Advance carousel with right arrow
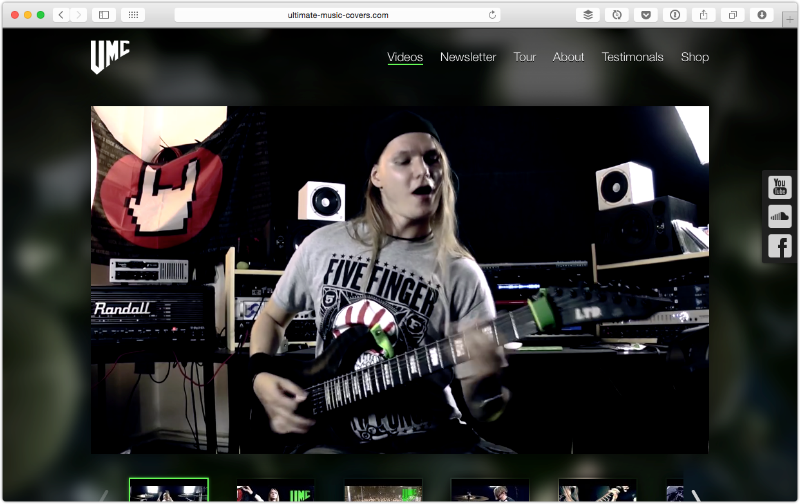The height and width of the screenshot is (504, 800). click(696, 495)
